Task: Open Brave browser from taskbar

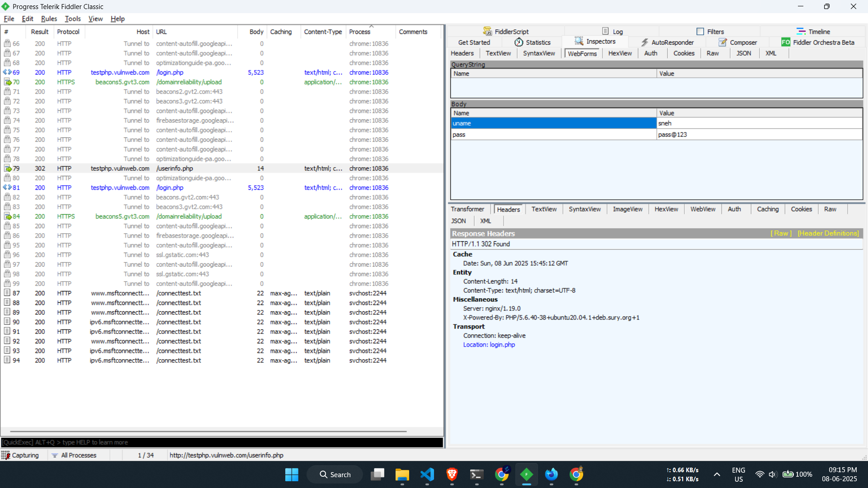Action: point(452,474)
